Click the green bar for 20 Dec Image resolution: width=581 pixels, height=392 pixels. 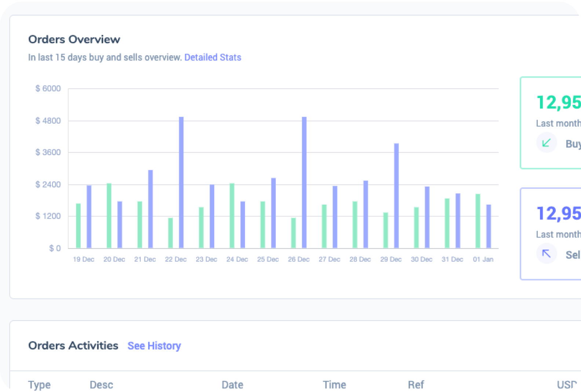109,216
